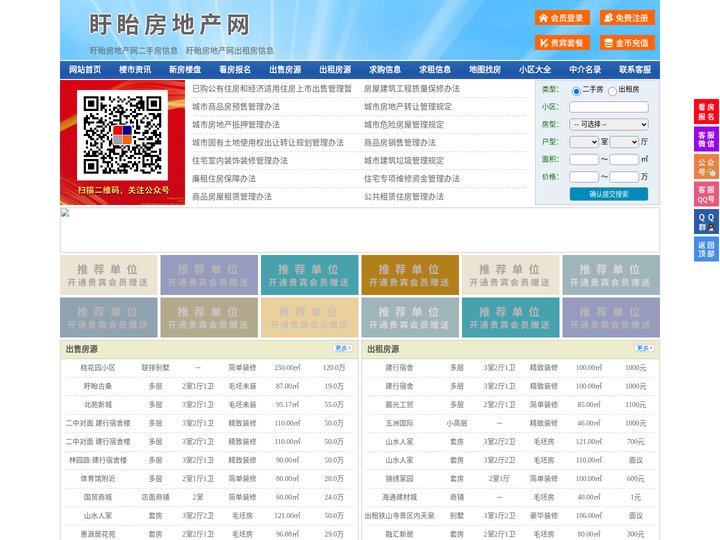The width and height of the screenshot is (720, 540).
Task: Open the 房屋建筑工程质量保修办法 link
Action: [411, 89]
